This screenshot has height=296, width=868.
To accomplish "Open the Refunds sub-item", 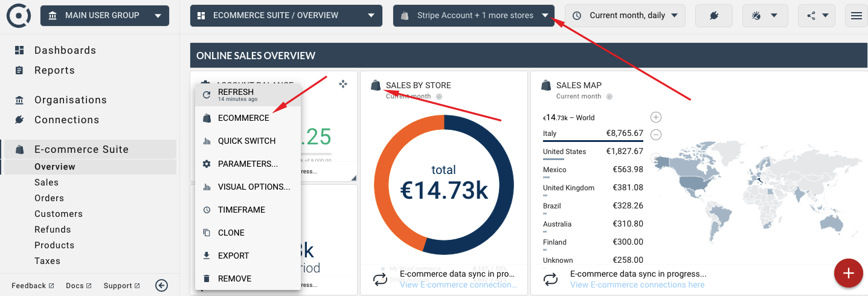I will (53, 230).
